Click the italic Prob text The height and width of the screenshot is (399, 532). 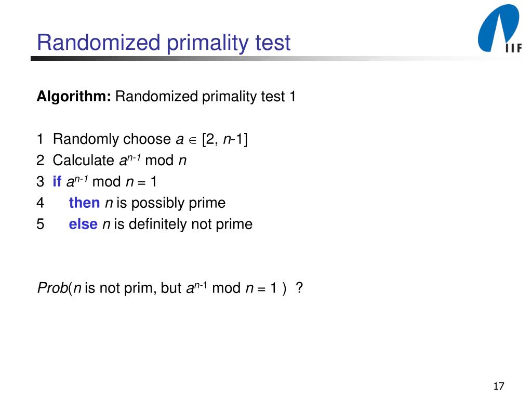click(52, 288)
